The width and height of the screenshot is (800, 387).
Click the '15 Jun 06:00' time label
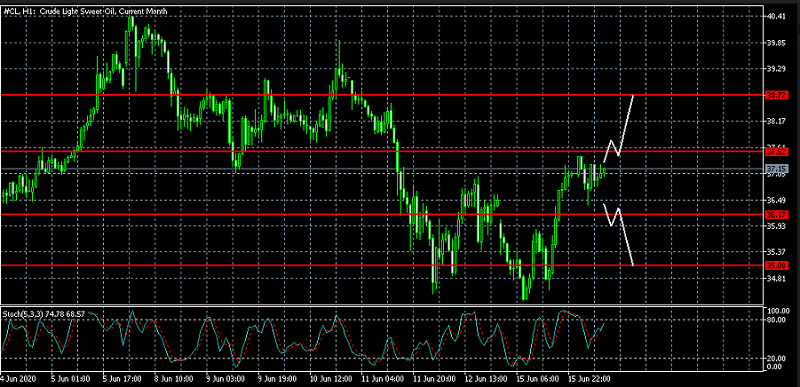click(538, 379)
